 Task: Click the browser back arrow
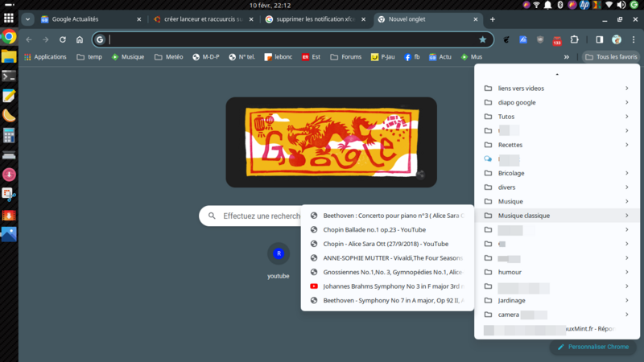29,39
